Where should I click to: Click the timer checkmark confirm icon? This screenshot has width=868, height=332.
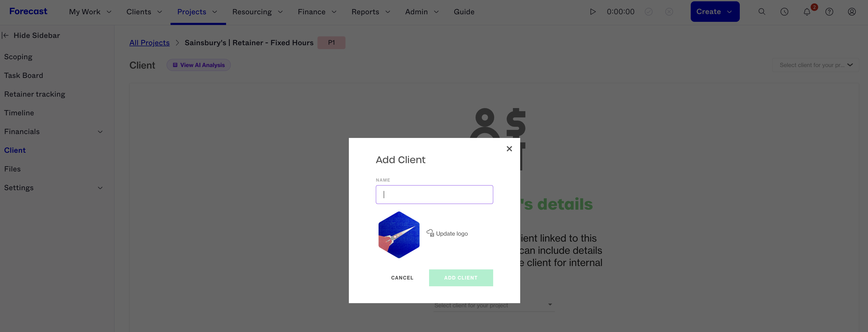(648, 12)
